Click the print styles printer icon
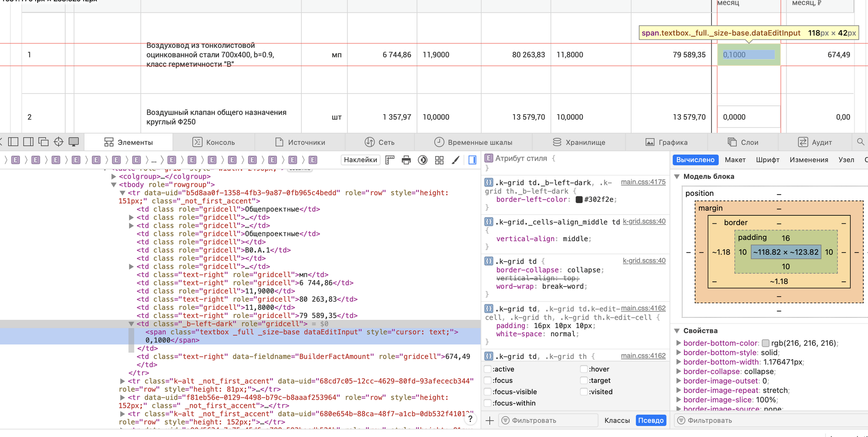Screen dimensions: 868x437 point(406,160)
